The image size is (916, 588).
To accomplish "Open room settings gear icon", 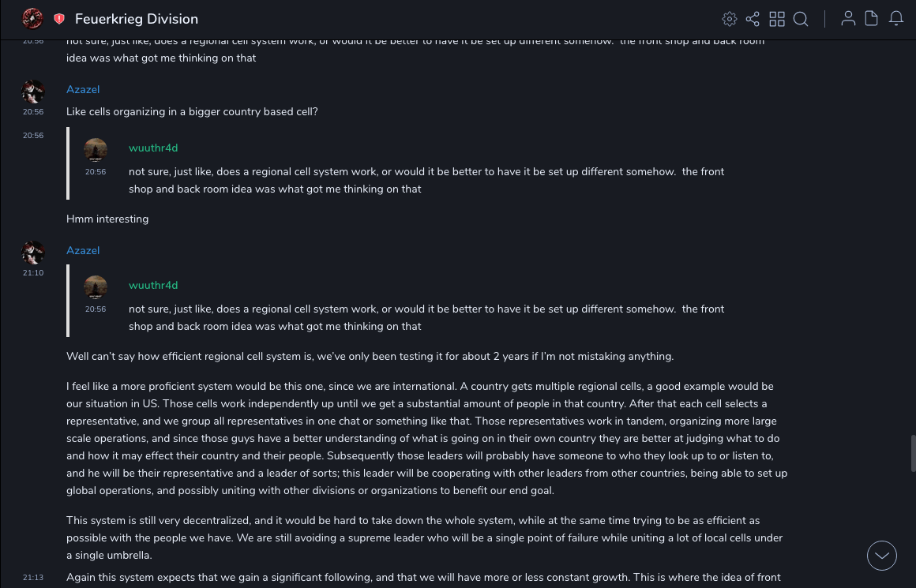I will 730,19.
